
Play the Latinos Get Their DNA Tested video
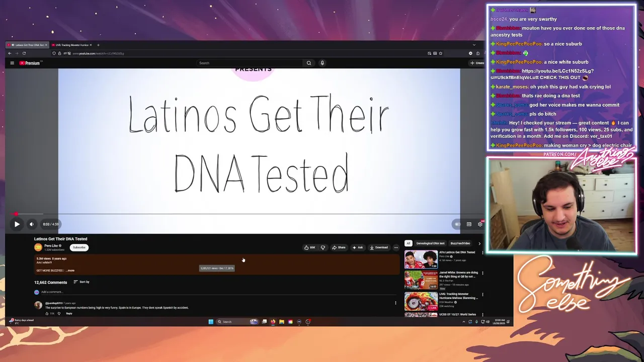pyautogui.click(x=17, y=224)
